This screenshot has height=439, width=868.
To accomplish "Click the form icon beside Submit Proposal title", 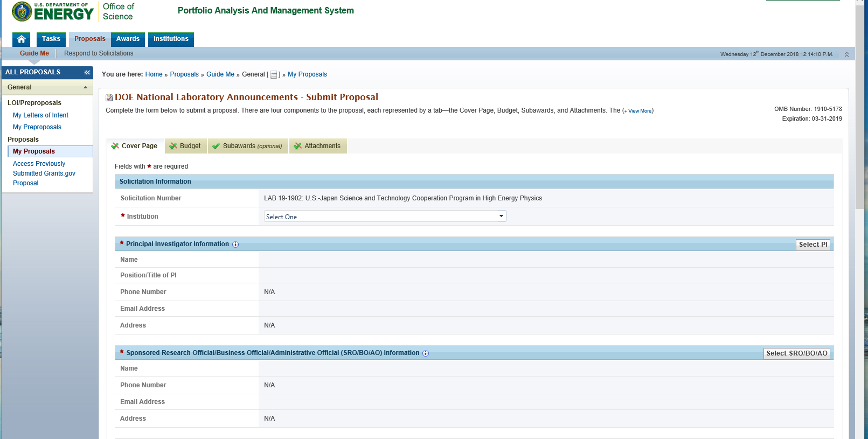I will pyautogui.click(x=109, y=97).
